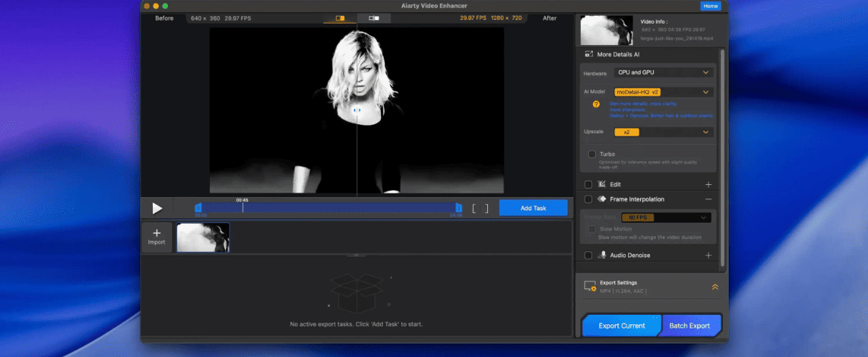Click the Home button
Image resolution: width=868 pixels, height=357 pixels.
710,6
